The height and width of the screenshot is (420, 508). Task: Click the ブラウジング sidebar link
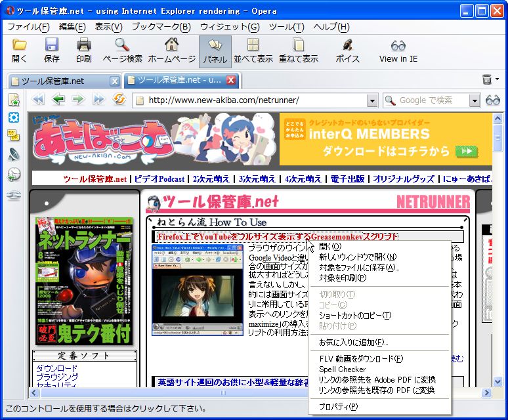point(57,377)
